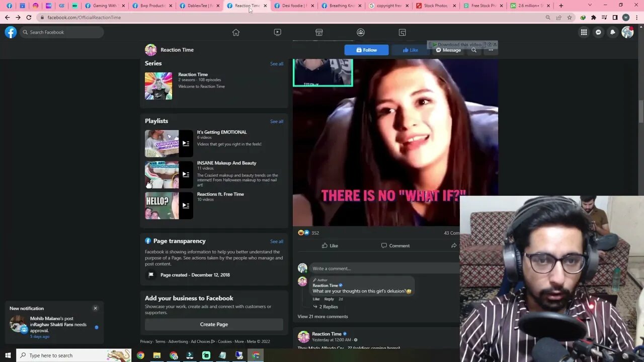
Task: Open the Facebook menu grid icon
Action: pos(584,32)
